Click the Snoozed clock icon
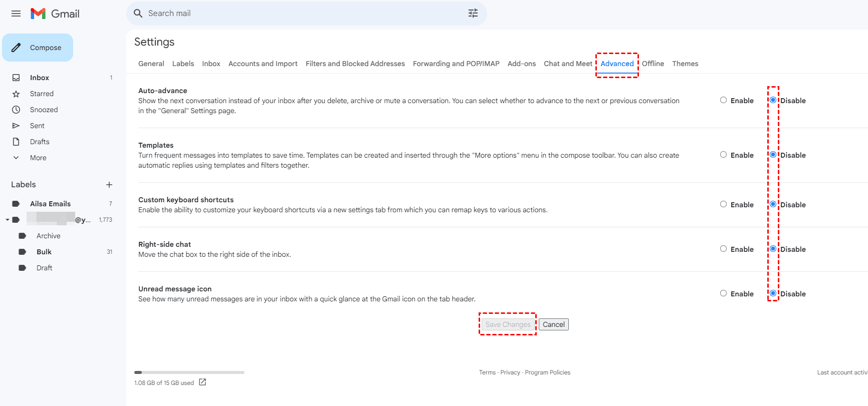Viewport: 868px width, 406px height. click(16, 110)
